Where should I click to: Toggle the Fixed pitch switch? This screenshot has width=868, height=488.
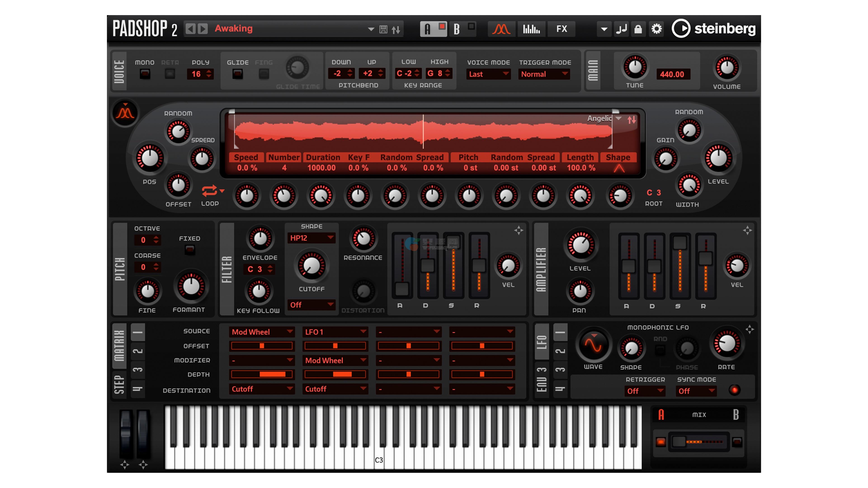coord(190,250)
